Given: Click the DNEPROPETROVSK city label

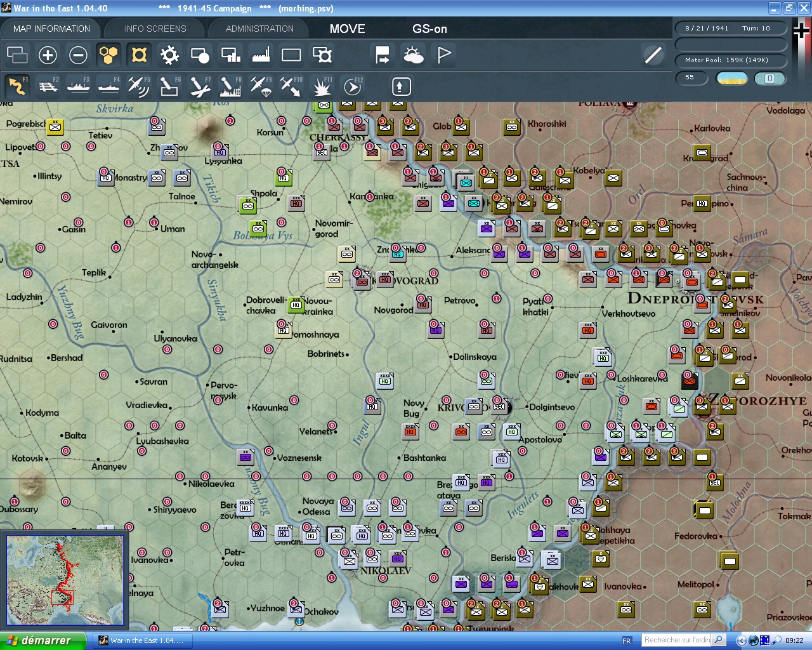Looking at the screenshot, I should click(696, 298).
